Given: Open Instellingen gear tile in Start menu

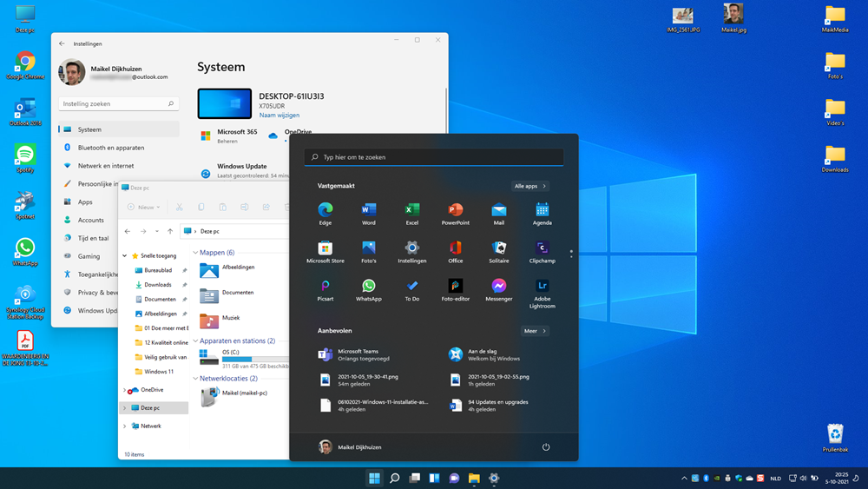Looking at the screenshot, I should 411,252.
